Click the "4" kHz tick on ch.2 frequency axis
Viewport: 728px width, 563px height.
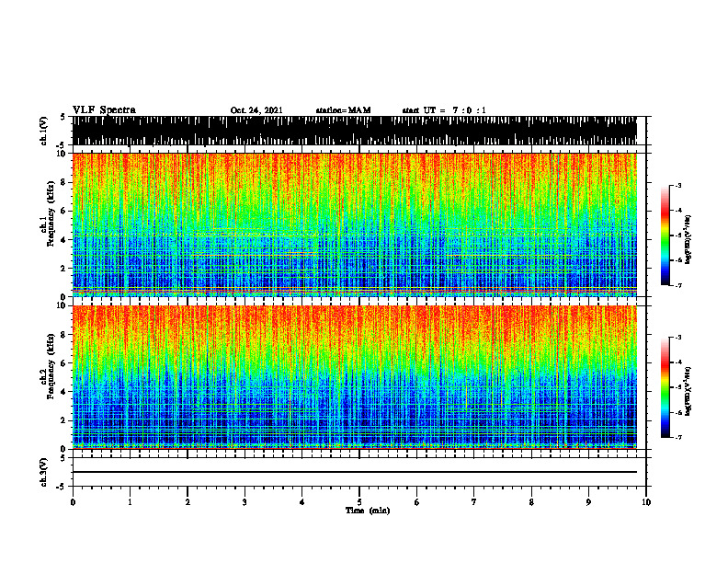[63, 392]
